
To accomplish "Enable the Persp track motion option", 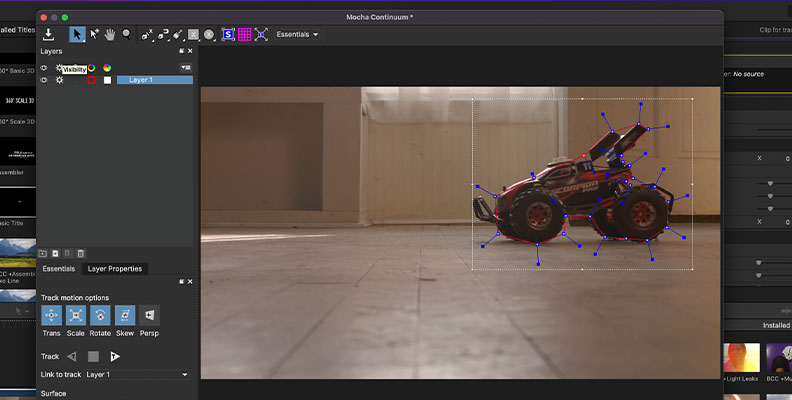I will (x=150, y=315).
